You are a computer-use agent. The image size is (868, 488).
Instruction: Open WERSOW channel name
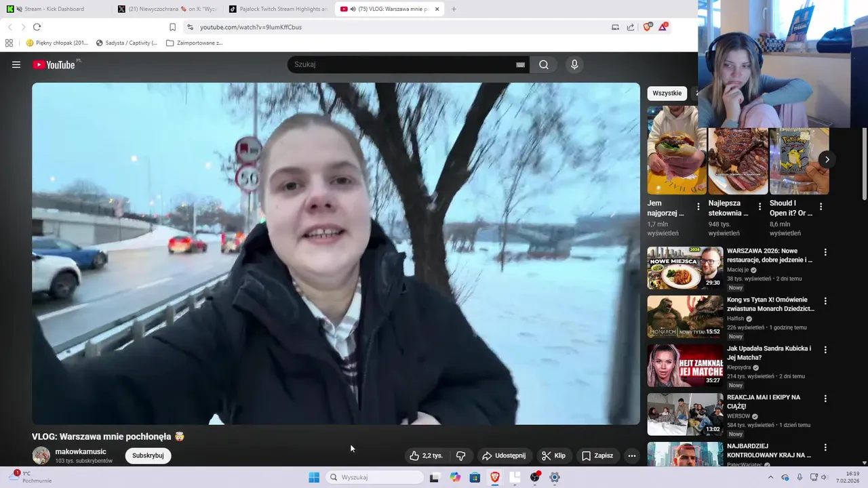click(738, 416)
